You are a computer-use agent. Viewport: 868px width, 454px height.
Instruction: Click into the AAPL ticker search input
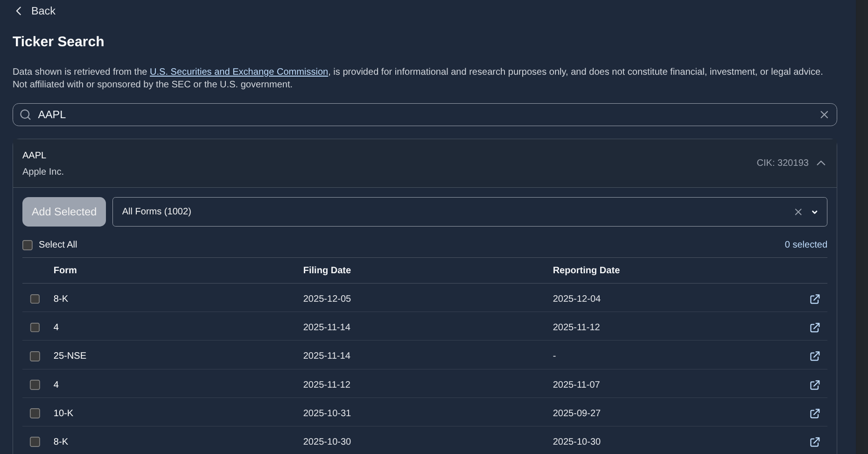(425, 115)
